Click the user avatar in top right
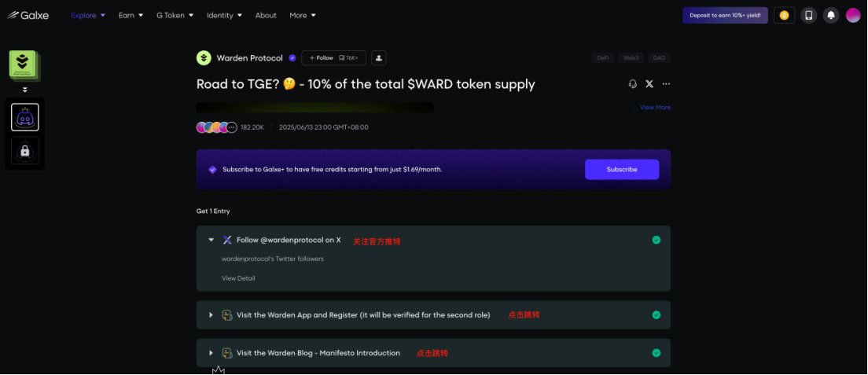The width and height of the screenshot is (868, 375). coord(853,16)
